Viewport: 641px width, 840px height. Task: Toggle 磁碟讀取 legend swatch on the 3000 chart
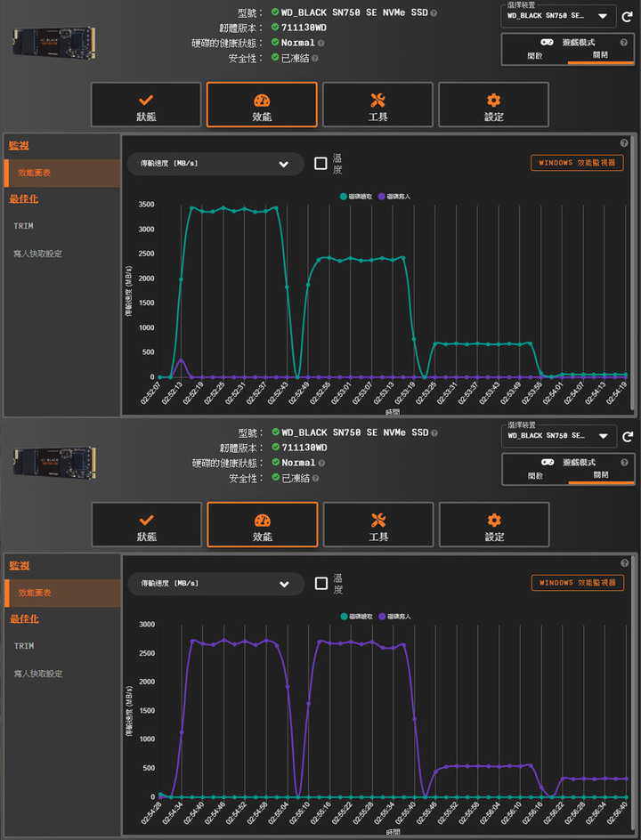[x=344, y=617]
